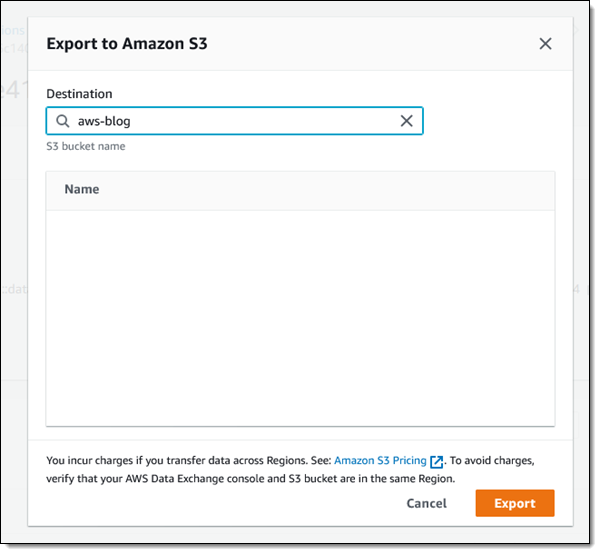Click the external link icon beside S3 Pricing
The height and width of the screenshot is (554, 600).
point(436,461)
